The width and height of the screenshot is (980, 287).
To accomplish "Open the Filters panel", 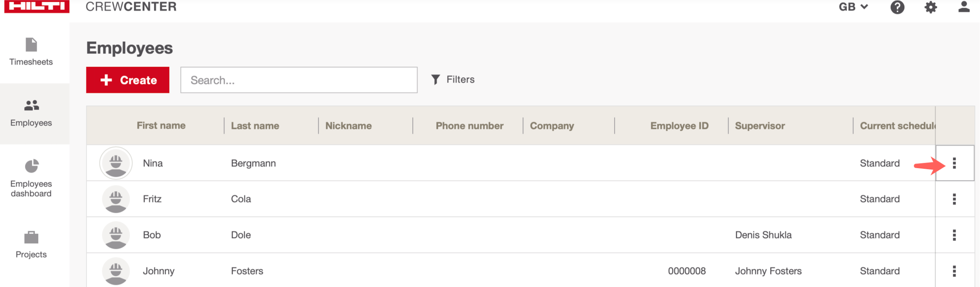I will click(x=453, y=79).
